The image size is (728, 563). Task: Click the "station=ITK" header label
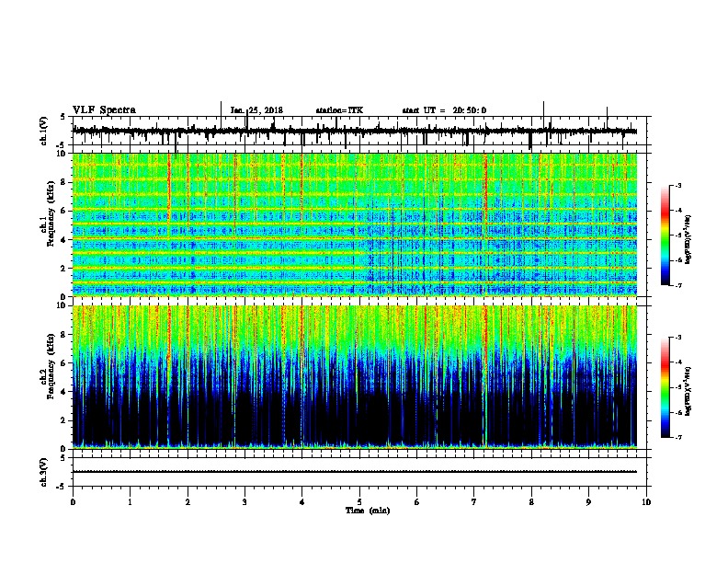coord(339,110)
